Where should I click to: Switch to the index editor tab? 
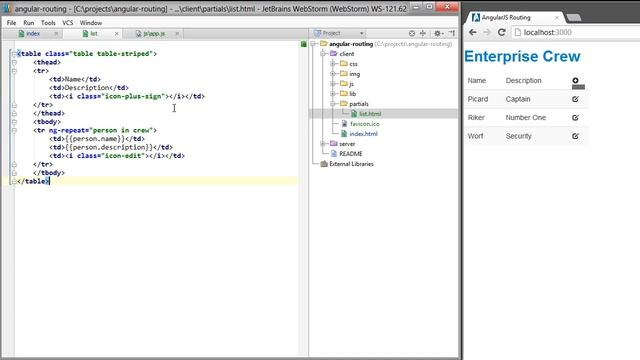[33, 33]
